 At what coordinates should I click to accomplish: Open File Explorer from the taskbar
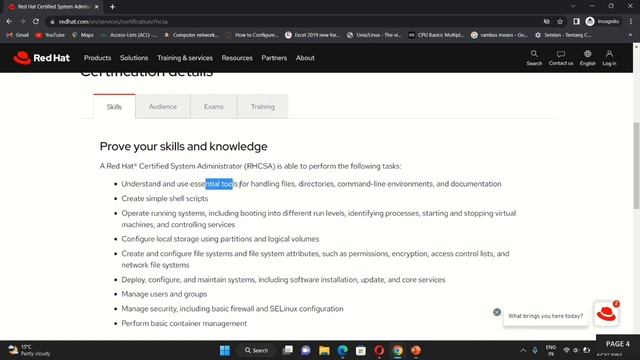[x=324, y=351]
